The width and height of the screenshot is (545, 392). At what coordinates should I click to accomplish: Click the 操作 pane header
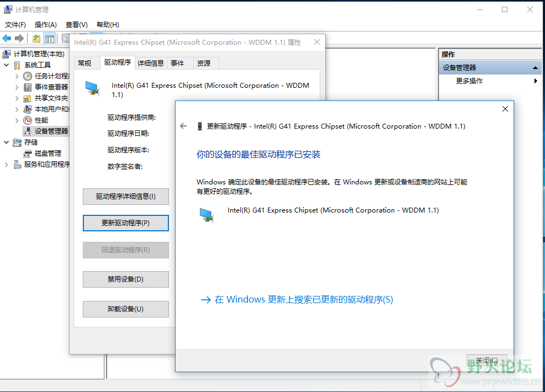click(x=490, y=55)
